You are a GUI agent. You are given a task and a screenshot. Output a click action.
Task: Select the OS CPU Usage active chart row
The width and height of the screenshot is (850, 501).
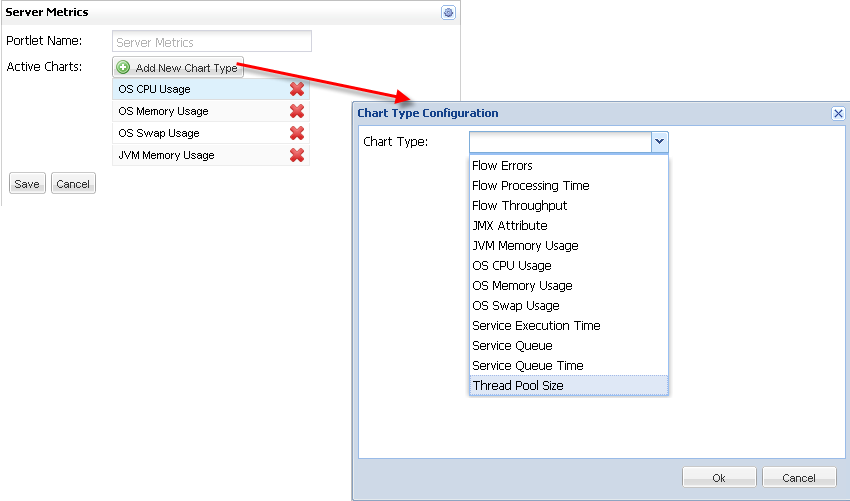point(211,89)
